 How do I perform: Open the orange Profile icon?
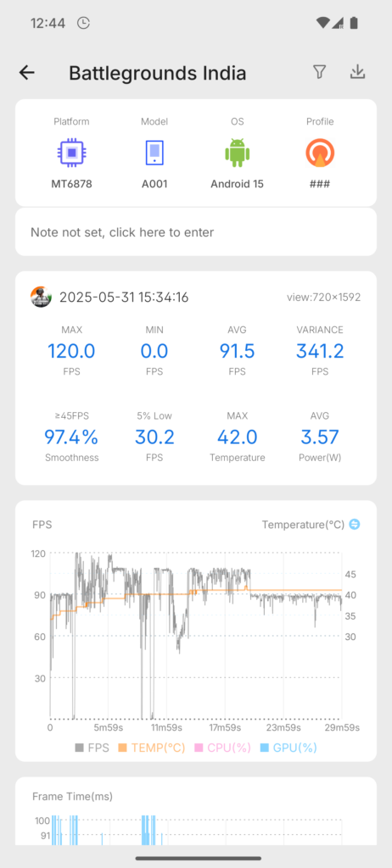point(320,153)
